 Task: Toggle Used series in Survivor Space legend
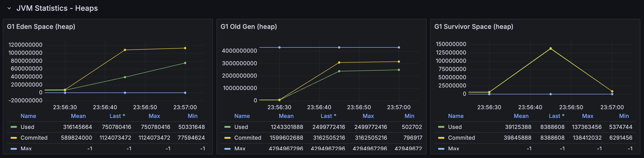coord(455,127)
